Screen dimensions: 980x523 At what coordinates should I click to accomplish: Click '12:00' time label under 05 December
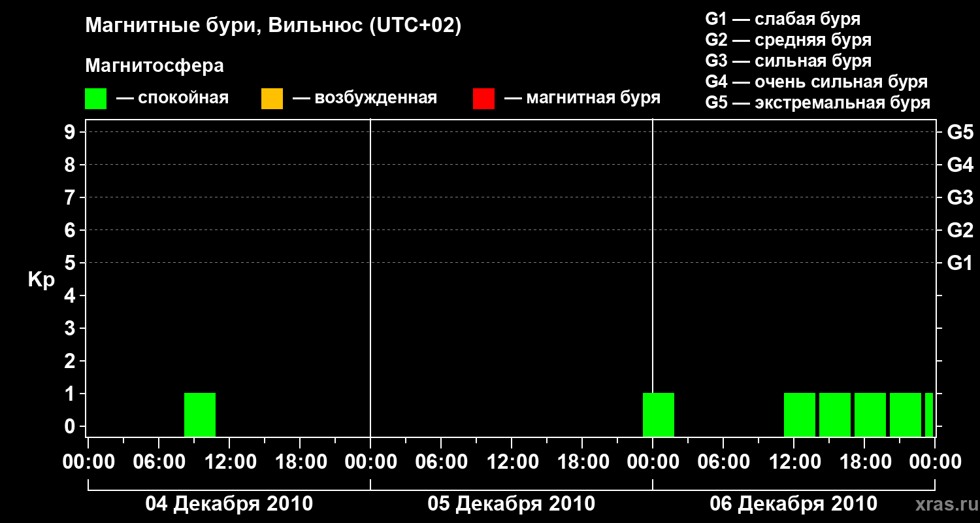pos(512,462)
